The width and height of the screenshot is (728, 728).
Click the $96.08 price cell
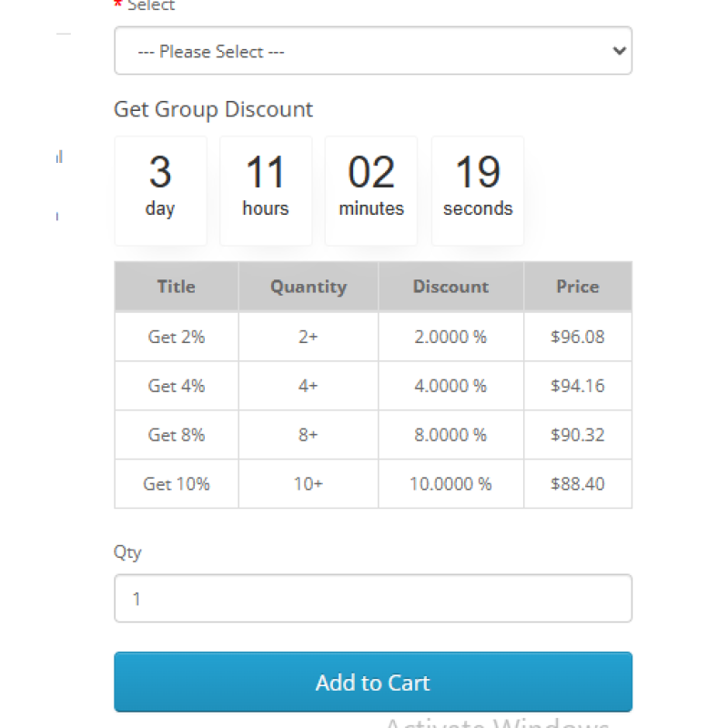(x=578, y=337)
